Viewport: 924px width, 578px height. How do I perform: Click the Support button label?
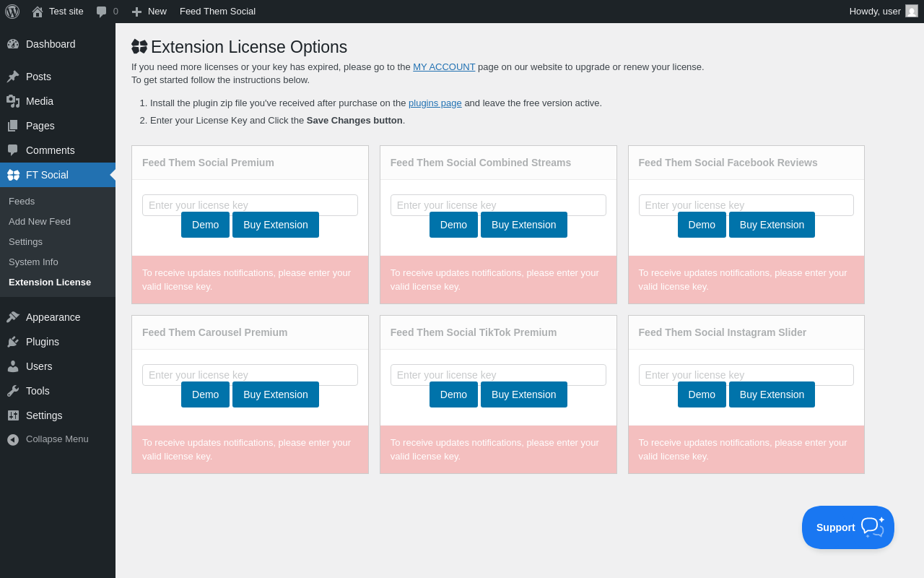pyautogui.click(x=836, y=527)
